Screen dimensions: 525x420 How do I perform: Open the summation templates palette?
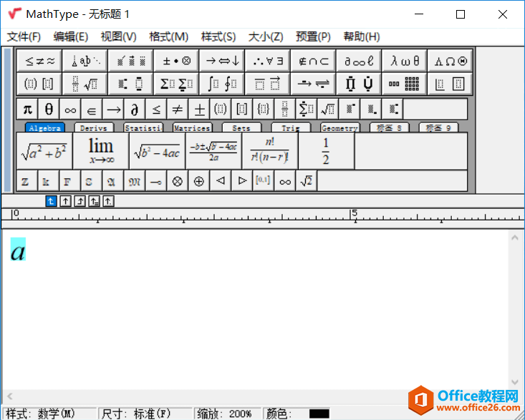click(176, 84)
